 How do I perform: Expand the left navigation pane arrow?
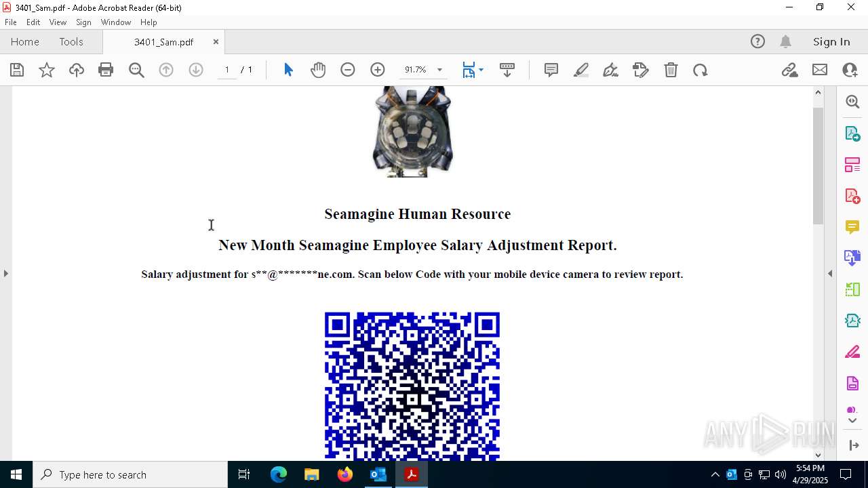(5, 273)
